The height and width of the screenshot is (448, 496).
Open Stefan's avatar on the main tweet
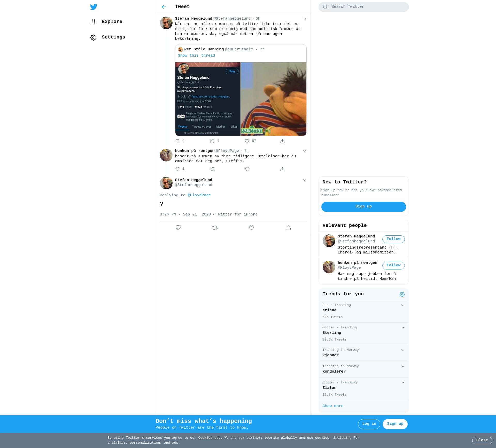click(x=166, y=183)
